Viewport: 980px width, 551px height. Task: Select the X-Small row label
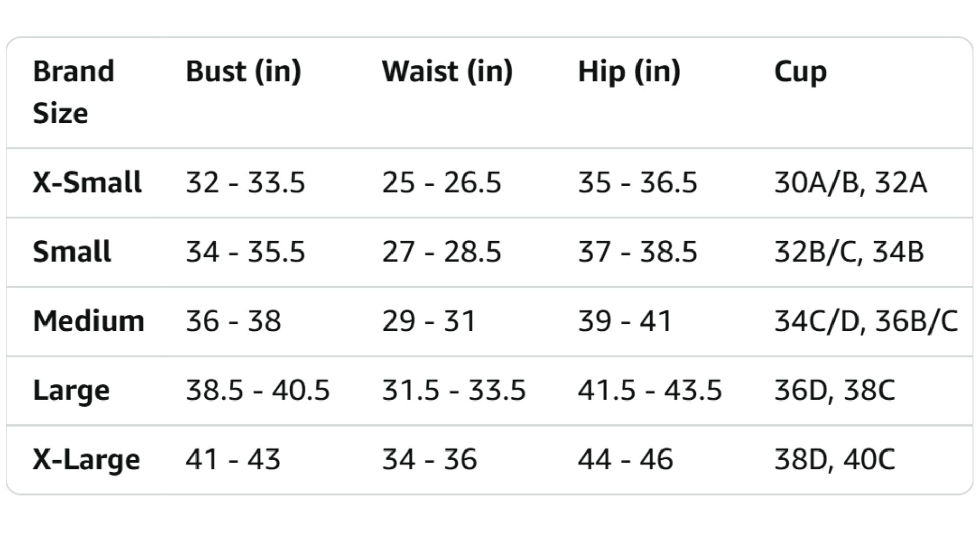[x=87, y=183]
